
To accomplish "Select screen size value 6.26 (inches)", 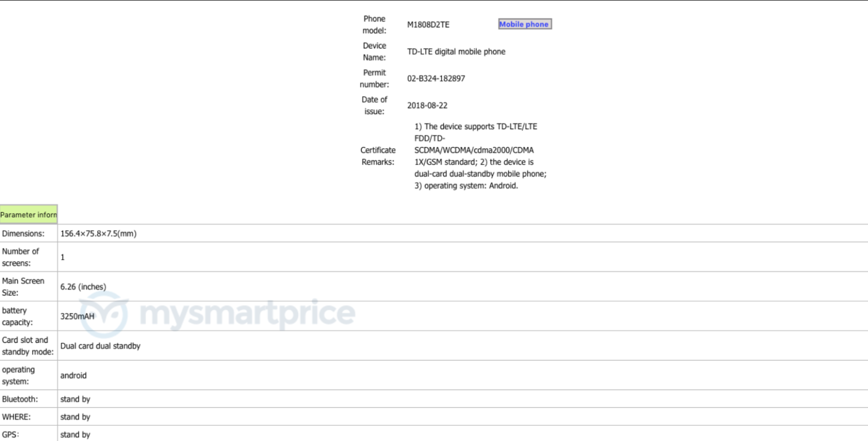I will 83,287.
